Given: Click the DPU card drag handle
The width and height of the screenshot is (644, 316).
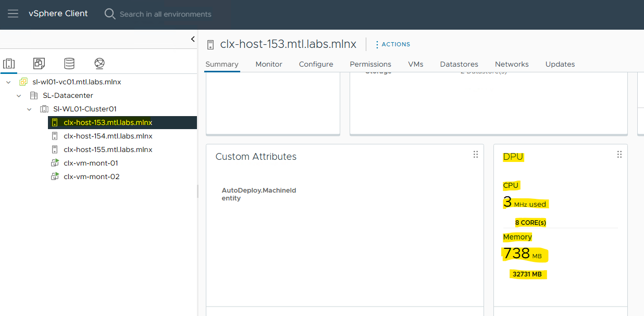Looking at the screenshot, I should [620, 155].
